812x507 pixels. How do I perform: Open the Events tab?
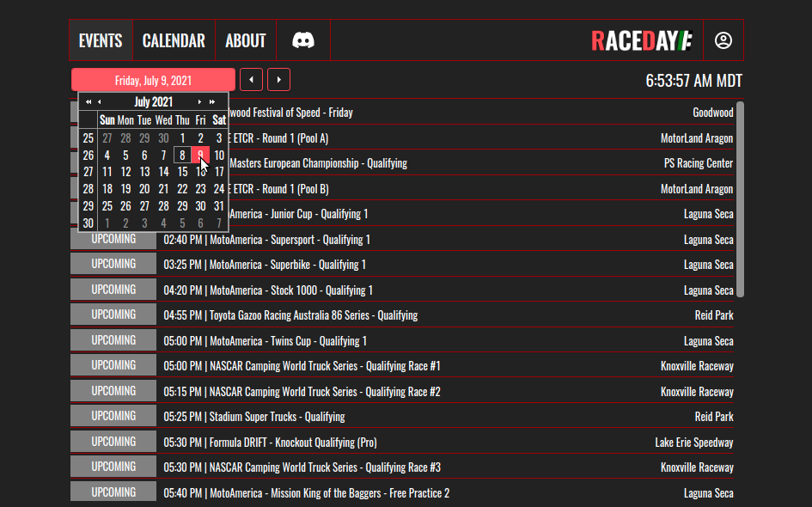tap(101, 40)
